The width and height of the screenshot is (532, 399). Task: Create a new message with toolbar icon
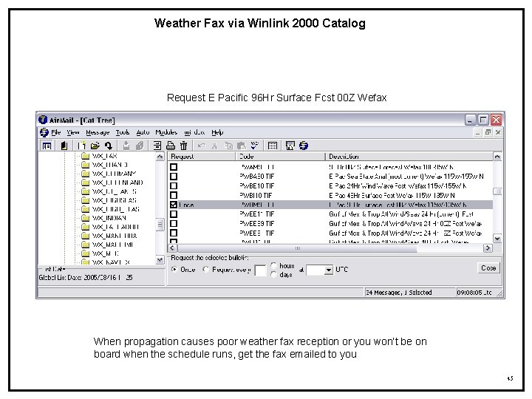[x=81, y=146]
